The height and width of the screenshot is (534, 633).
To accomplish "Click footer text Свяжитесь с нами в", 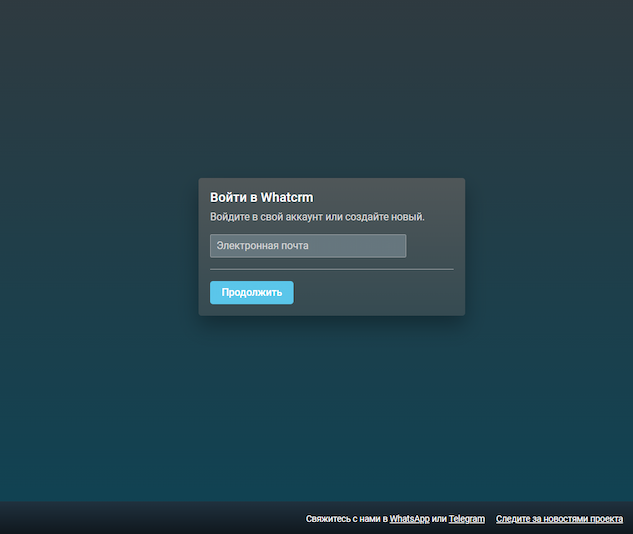I will (x=346, y=519).
